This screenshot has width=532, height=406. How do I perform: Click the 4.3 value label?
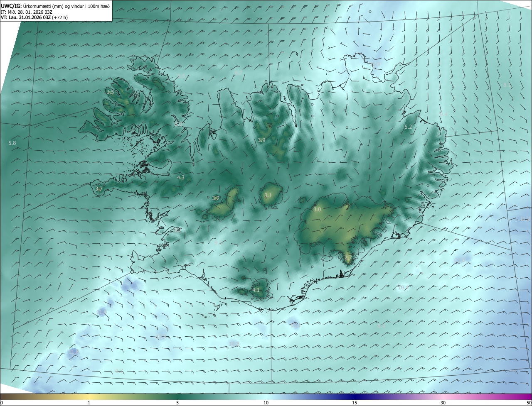coord(181,178)
